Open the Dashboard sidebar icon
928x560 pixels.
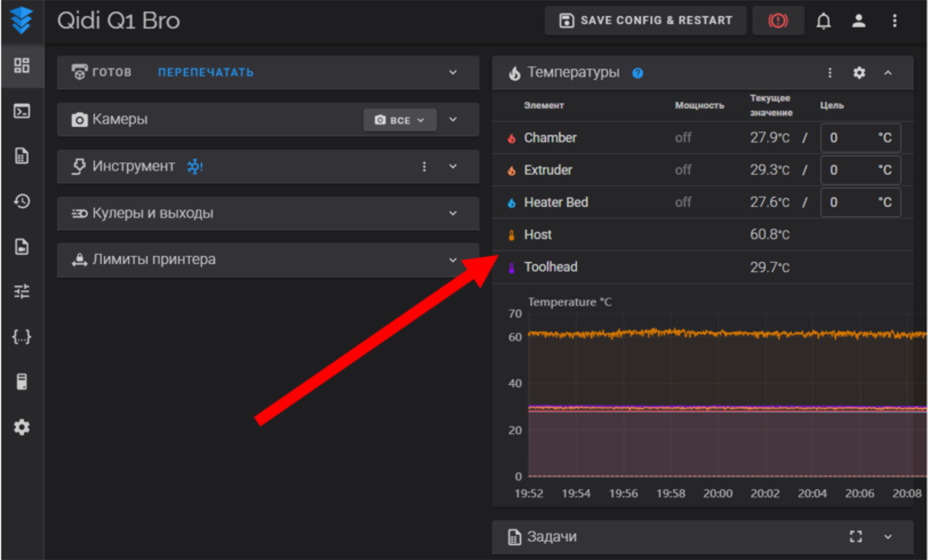point(21,65)
